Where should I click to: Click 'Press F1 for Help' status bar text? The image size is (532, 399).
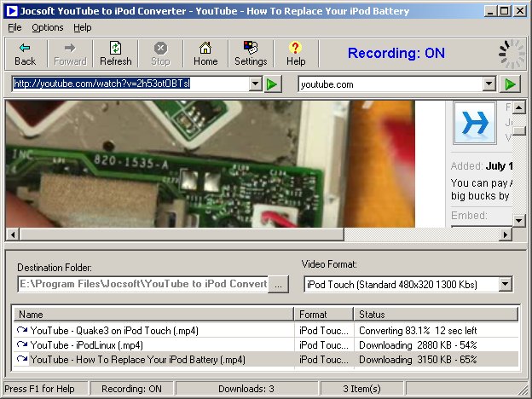coord(39,389)
